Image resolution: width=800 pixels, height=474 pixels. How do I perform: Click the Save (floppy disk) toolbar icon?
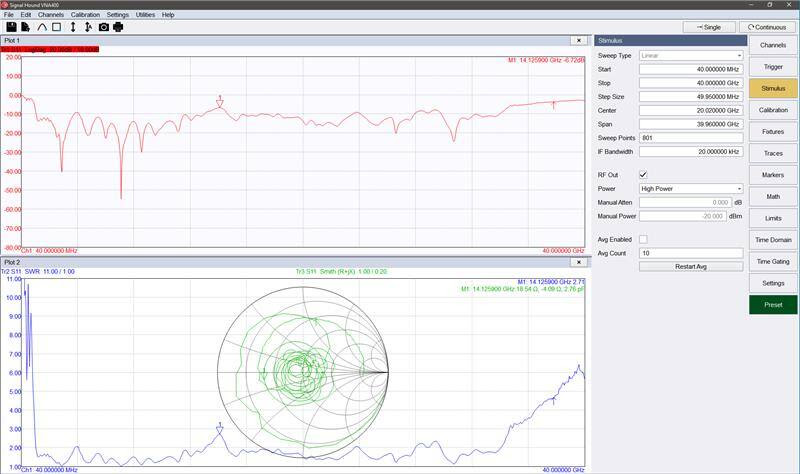[x=11, y=27]
